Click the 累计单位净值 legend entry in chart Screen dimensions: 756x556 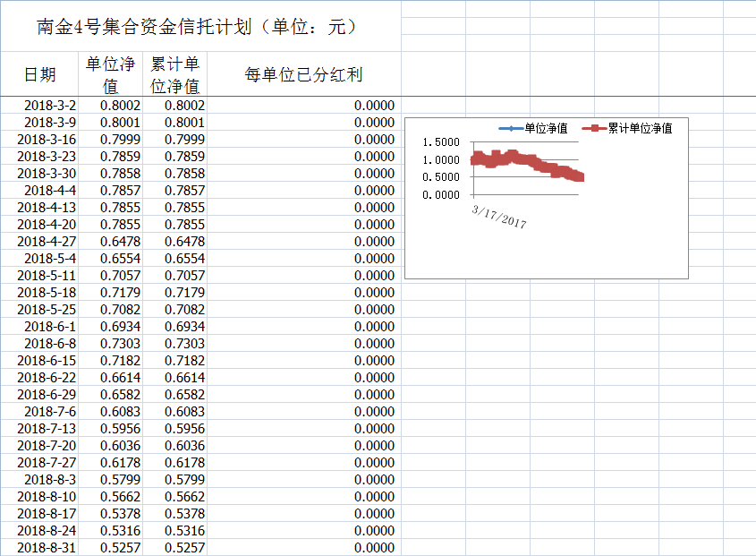coord(627,128)
